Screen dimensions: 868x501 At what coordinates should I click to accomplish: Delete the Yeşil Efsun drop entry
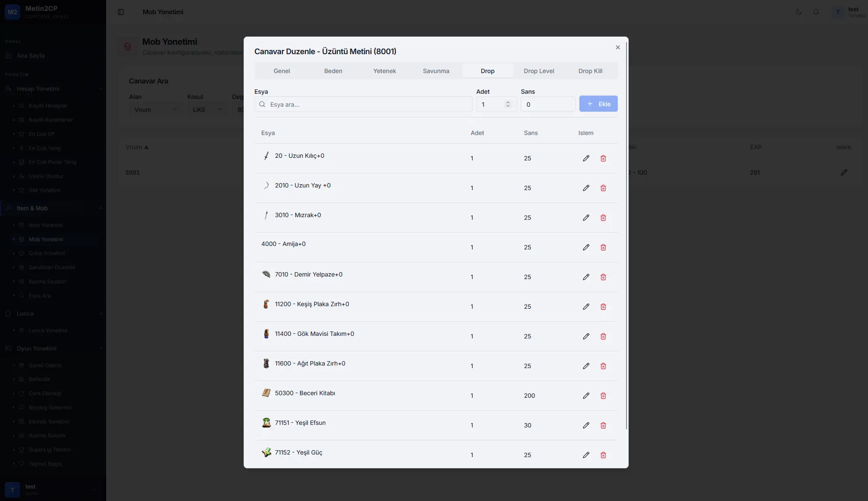coord(603,425)
